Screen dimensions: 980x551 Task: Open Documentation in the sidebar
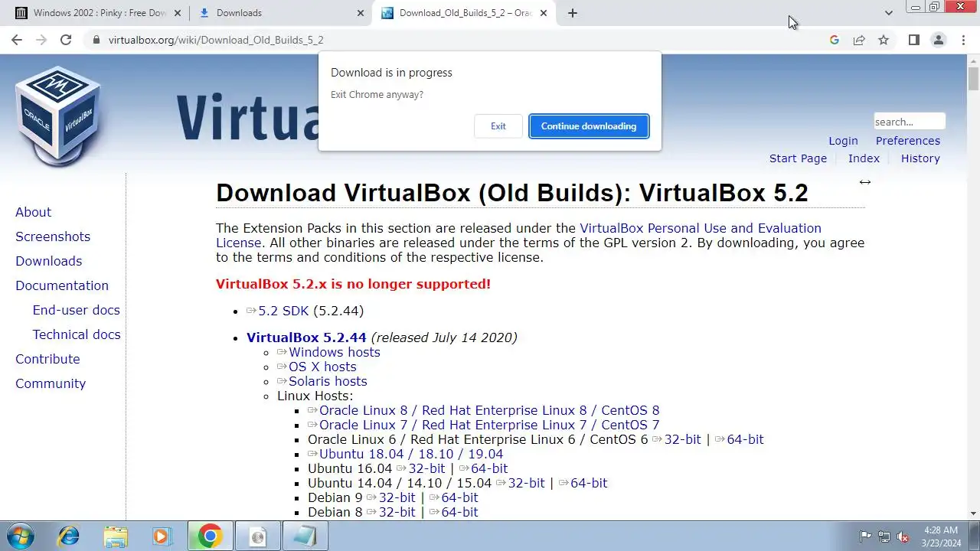[62, 285]
